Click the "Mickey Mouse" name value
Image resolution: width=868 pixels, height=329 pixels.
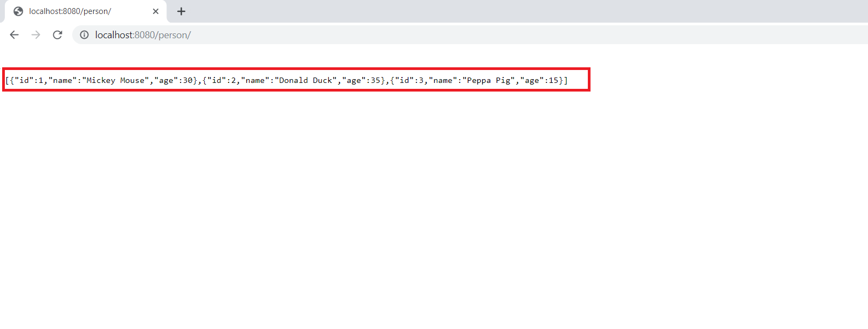[115, 80]
